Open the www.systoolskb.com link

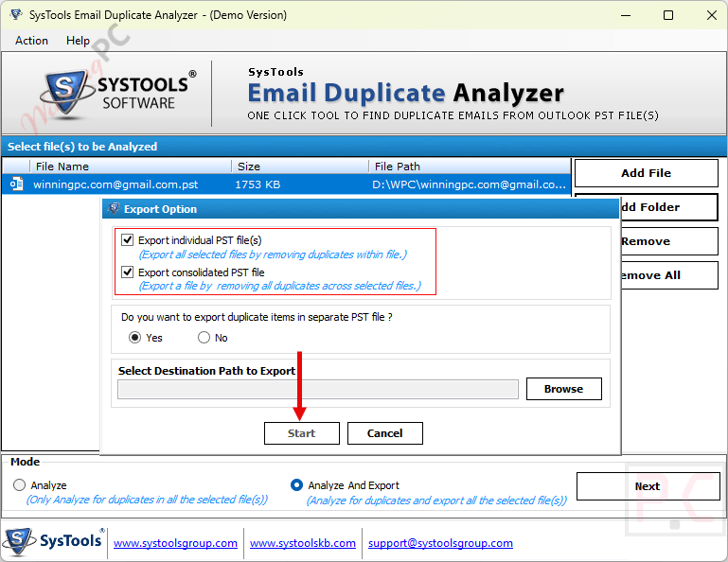[303, 543]
